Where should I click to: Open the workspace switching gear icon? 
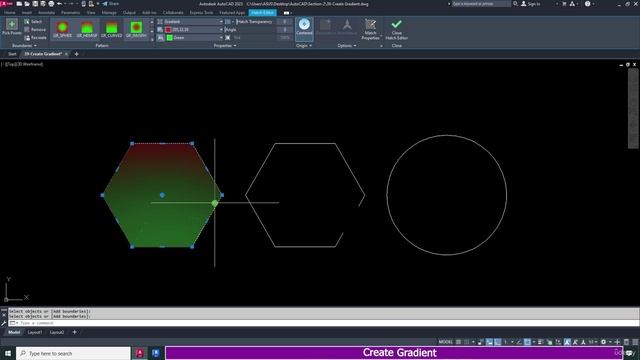[x=603, y=342]
